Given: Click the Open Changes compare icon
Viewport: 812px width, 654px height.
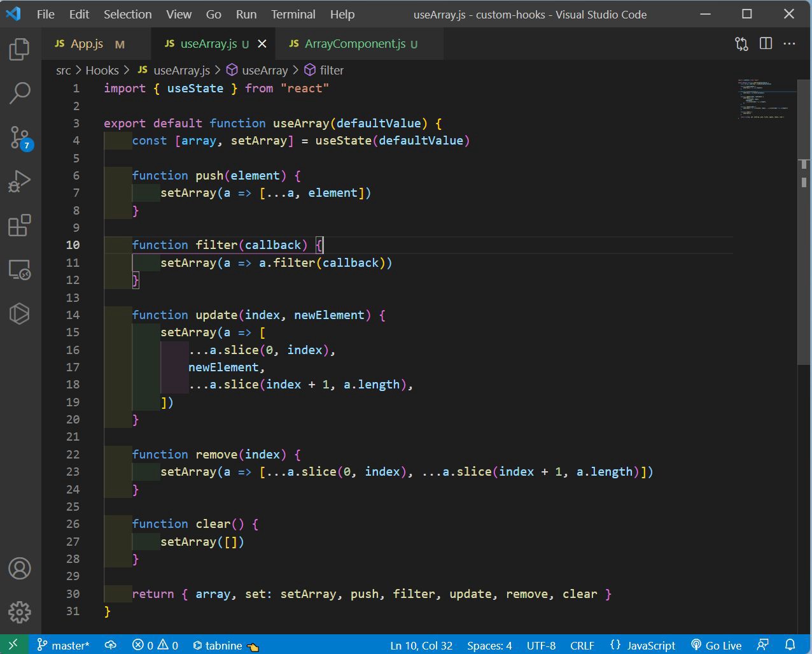Looking at the screenshot, I should (742, 44).
